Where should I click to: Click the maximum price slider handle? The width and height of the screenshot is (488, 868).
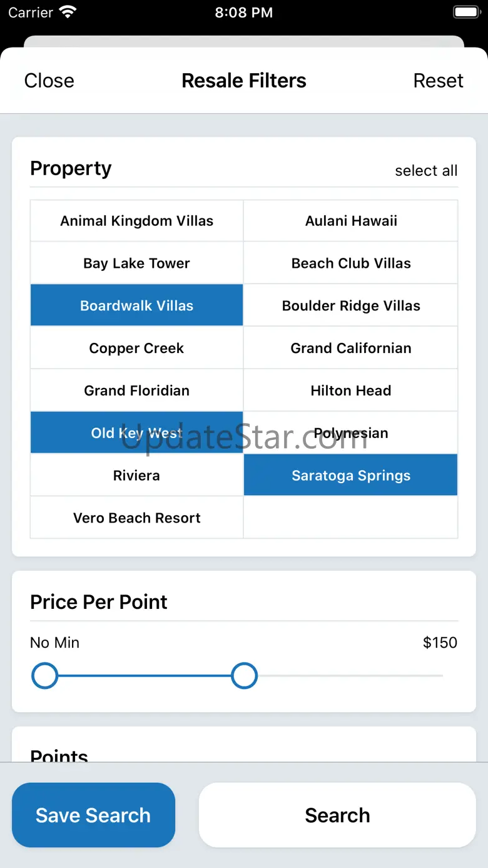tap(244, 676)
